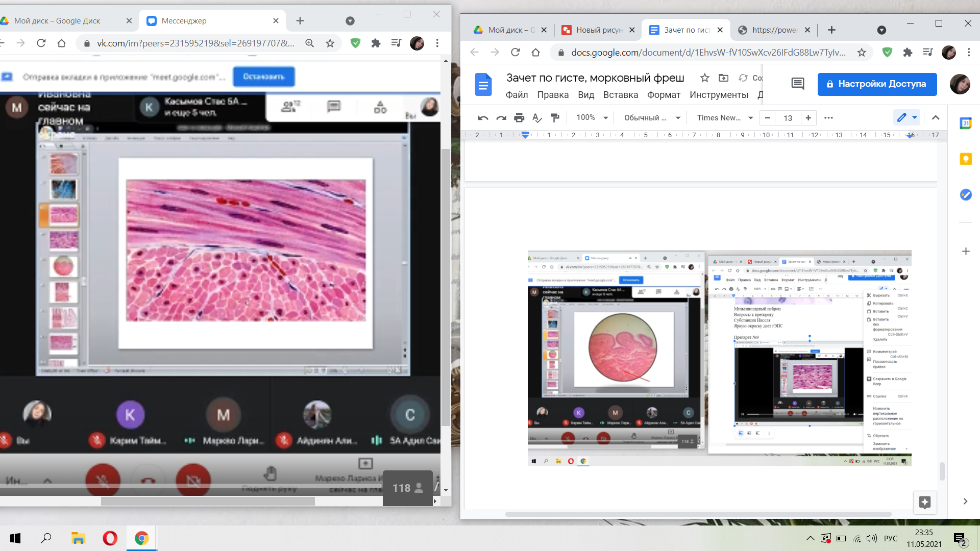Open Google Keep side panel icon
The width and height of the screenshot is (980, 551).
pyautogui.click(x=966, y=159)
